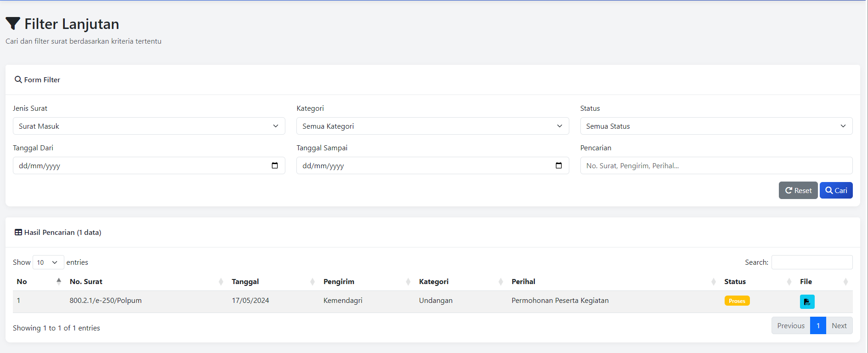Screen dimensions: 868x353
Task: Click date cell 17/05/2024
Action: 250,300
